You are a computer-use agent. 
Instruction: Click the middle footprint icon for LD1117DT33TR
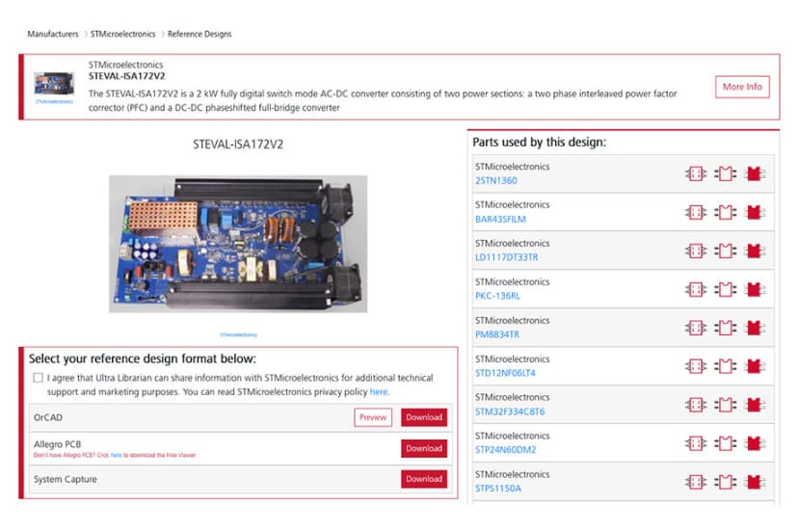(726, 251)
